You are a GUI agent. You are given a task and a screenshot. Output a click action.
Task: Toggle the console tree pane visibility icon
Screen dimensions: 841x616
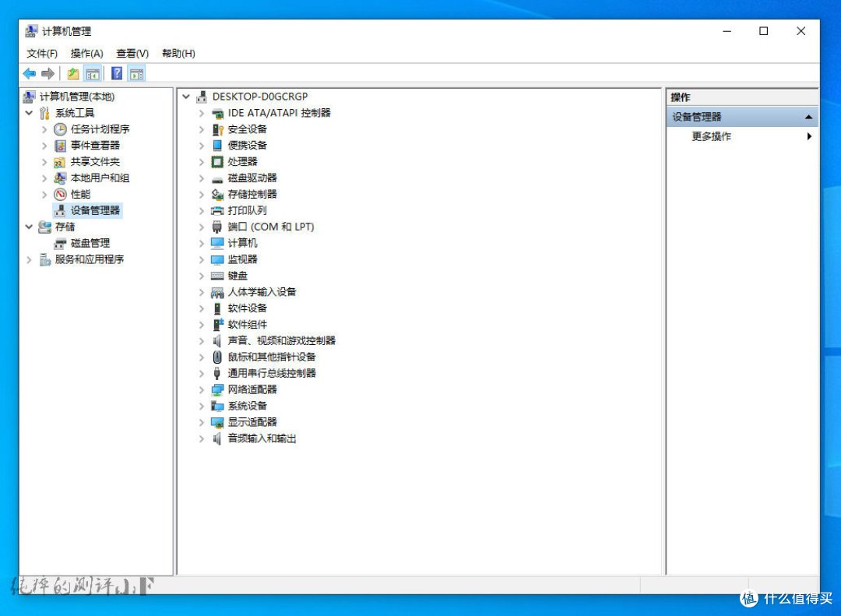93,73
